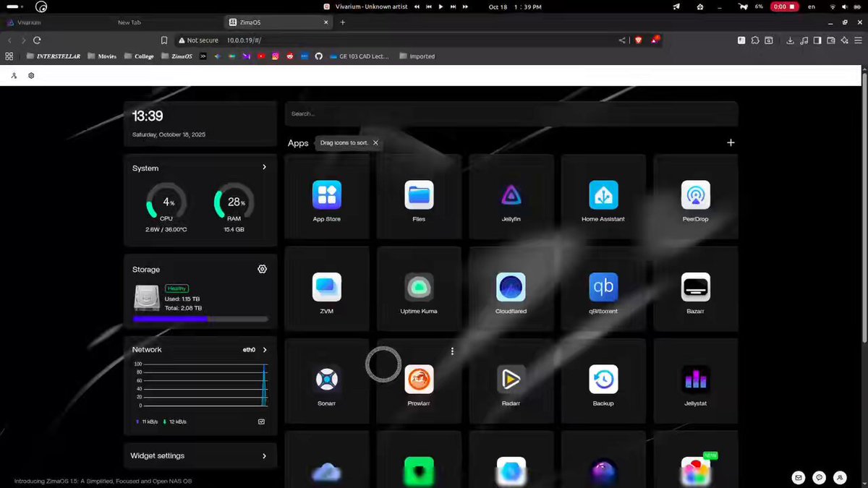The height and width of the screenshot is (488, 868).
Task: Click the storage usage bar
Action: [200, 319]
